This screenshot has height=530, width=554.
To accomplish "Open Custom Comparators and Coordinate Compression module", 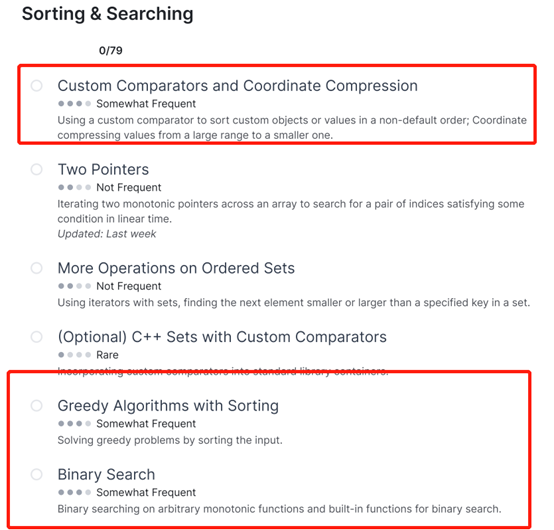I will [237, 86].
